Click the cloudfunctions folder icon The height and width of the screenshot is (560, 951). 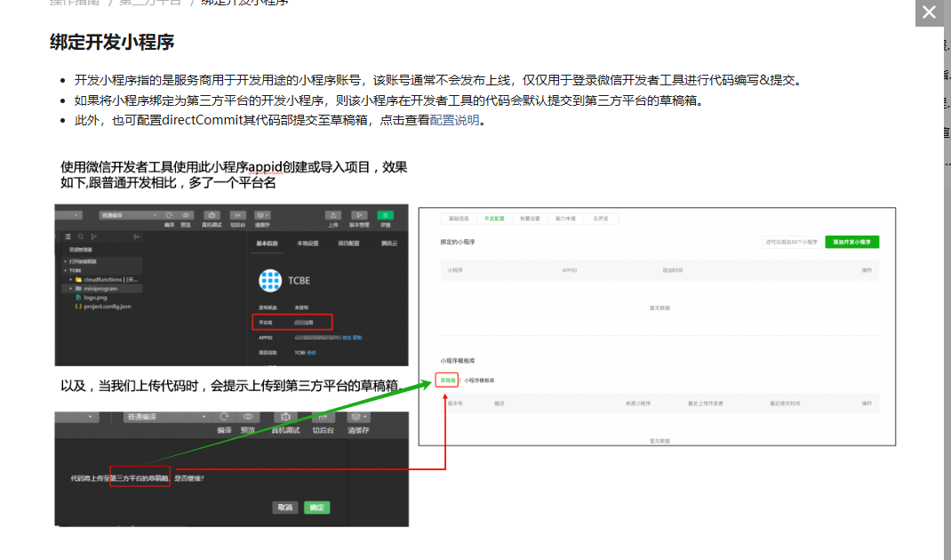pyautogui.click(x=78, y=280)
